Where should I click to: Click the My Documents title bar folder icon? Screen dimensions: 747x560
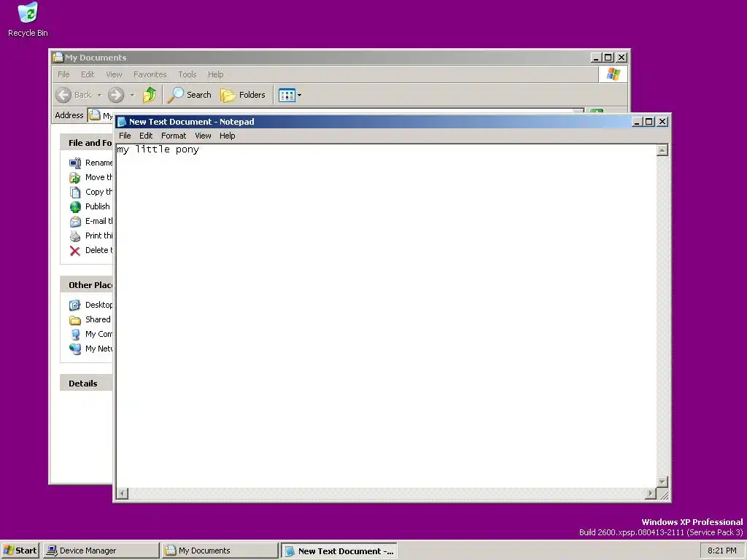(58, 57)
